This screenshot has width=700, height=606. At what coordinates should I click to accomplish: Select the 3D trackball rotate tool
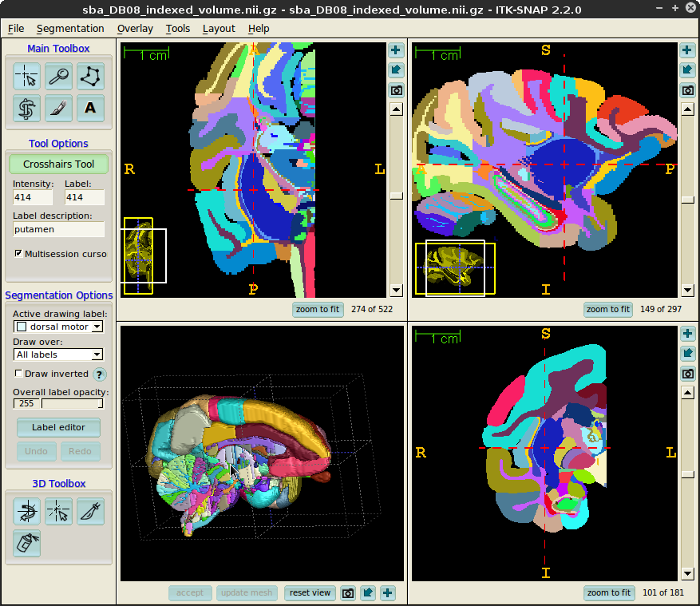coord(27,511)
